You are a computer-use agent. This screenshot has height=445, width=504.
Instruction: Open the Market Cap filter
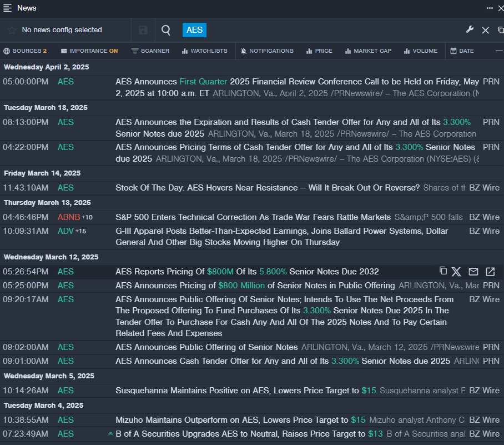pos(368,51)
